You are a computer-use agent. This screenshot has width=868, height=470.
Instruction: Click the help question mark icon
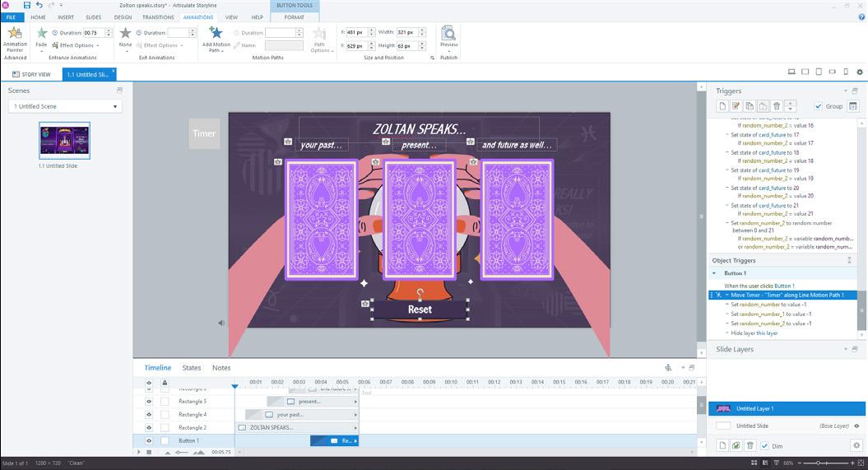tap(861, 17)
